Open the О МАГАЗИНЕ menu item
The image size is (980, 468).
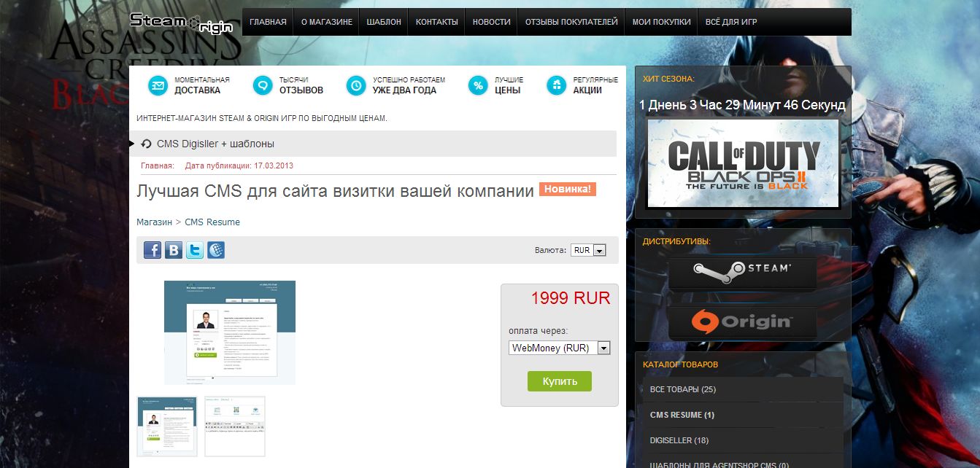(x=327, y=22)
